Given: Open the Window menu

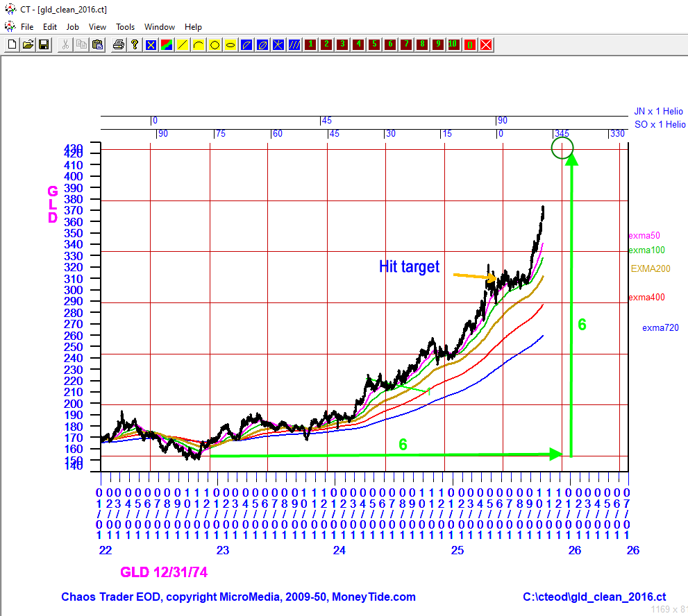Looking at the screenshot, I should pyautogui.click(x=160, y=27).
